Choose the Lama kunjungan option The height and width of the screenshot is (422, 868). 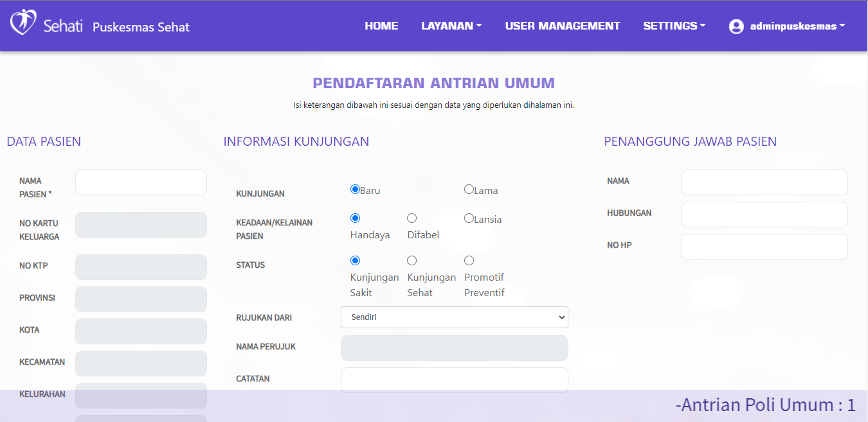469,189
